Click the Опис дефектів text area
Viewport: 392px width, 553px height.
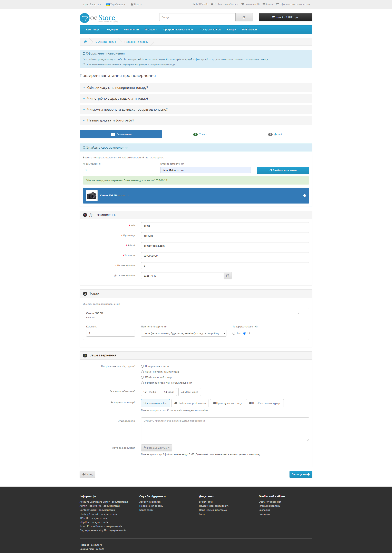pyautogui.click(x=225, y=429)
